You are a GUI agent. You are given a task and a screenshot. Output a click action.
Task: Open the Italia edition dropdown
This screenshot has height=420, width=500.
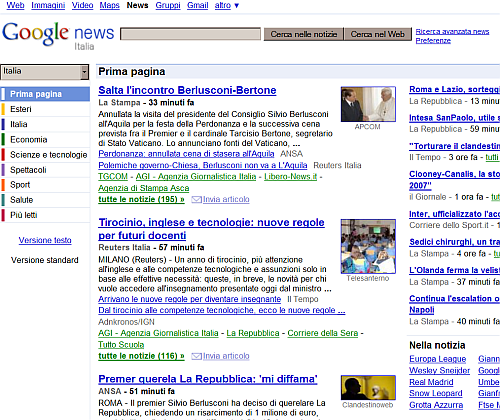tap(45, 72)
